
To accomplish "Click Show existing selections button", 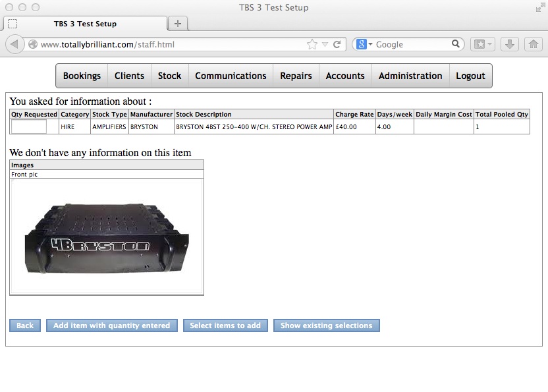I will tap(326, 325).
